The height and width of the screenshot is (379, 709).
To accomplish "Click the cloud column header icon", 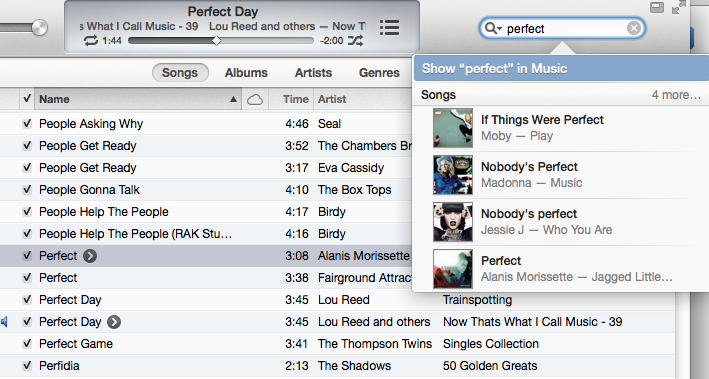I will pyautogui.click(x=255, y=99).
